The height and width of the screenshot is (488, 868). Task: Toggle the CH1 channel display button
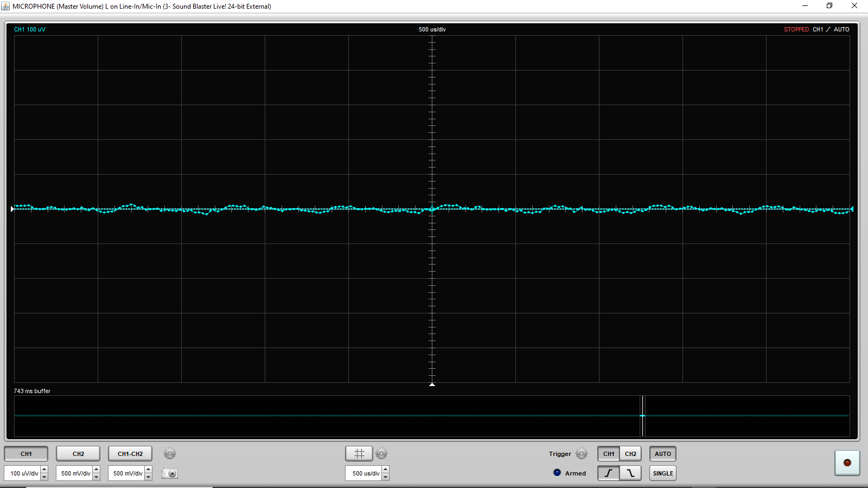click(26, 454)
